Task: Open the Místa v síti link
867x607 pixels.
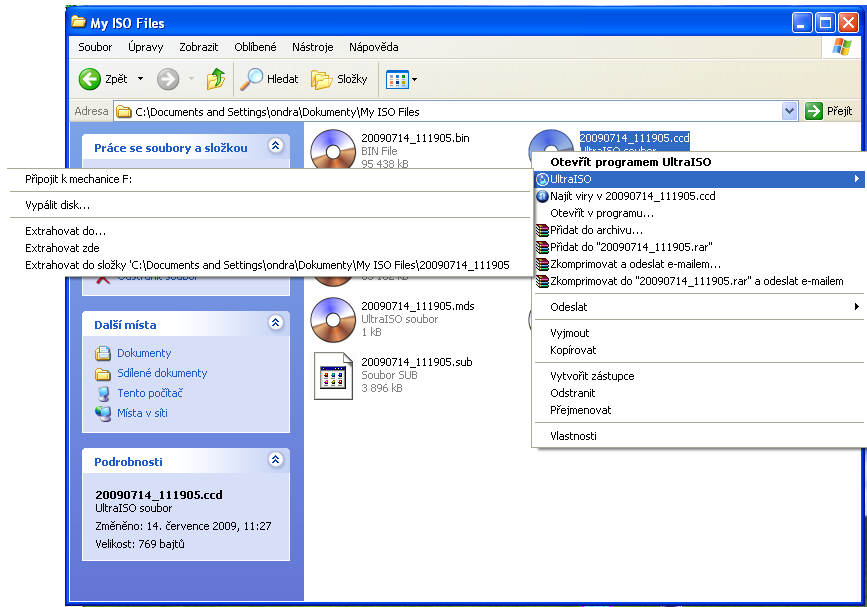Action: 142,413
